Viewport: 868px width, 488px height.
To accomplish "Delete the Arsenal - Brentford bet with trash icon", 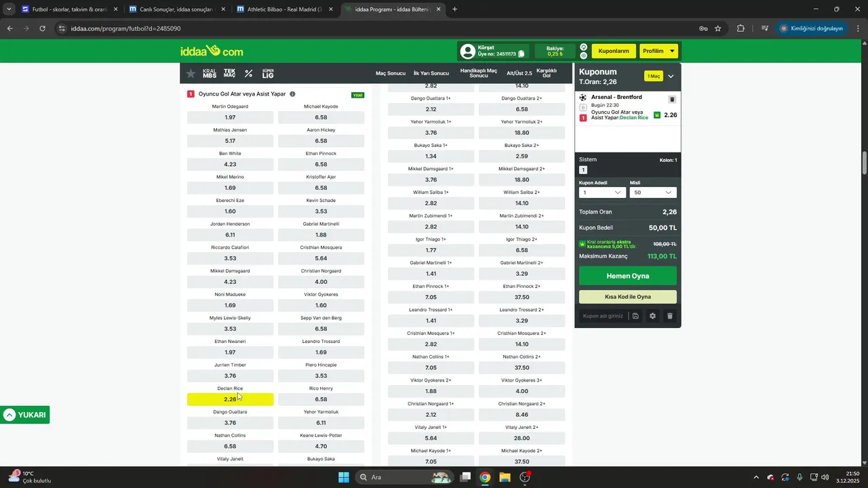I will (672, 100).
